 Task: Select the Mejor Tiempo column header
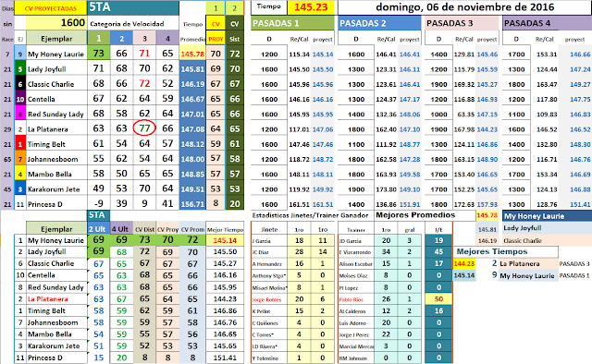(x=225, y=229)
